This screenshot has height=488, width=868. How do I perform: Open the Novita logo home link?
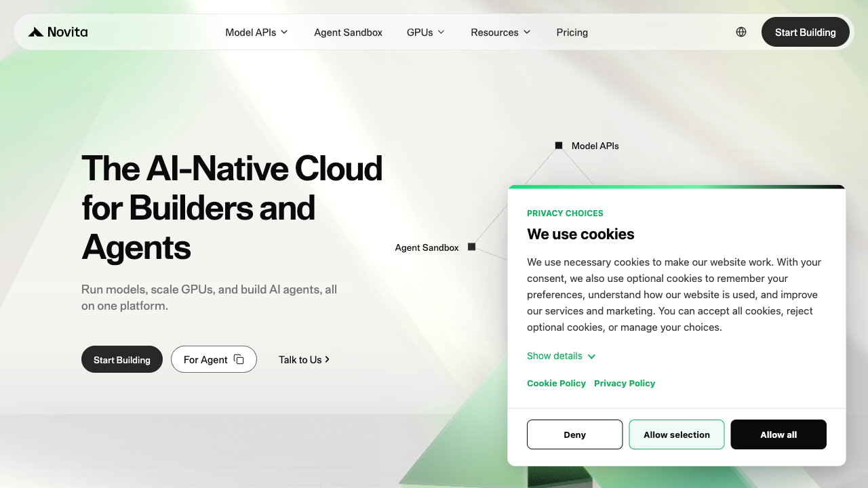click(x=58, y=32)
